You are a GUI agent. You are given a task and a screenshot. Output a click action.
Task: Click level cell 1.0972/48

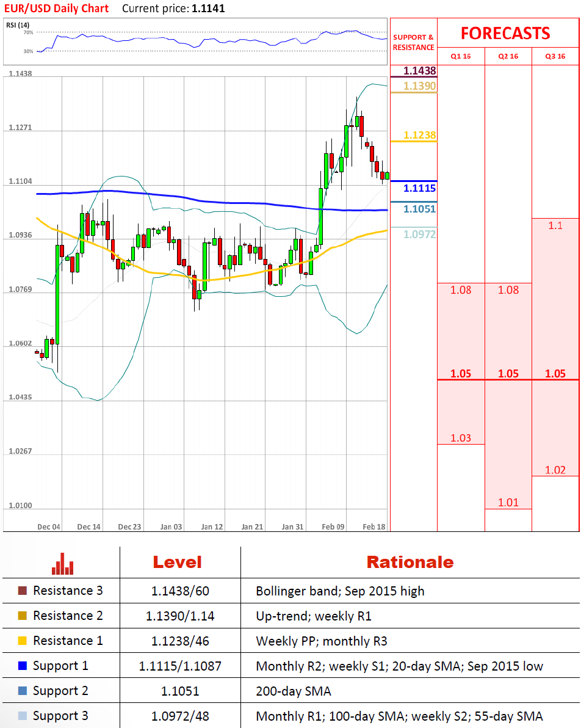point(180,716)
